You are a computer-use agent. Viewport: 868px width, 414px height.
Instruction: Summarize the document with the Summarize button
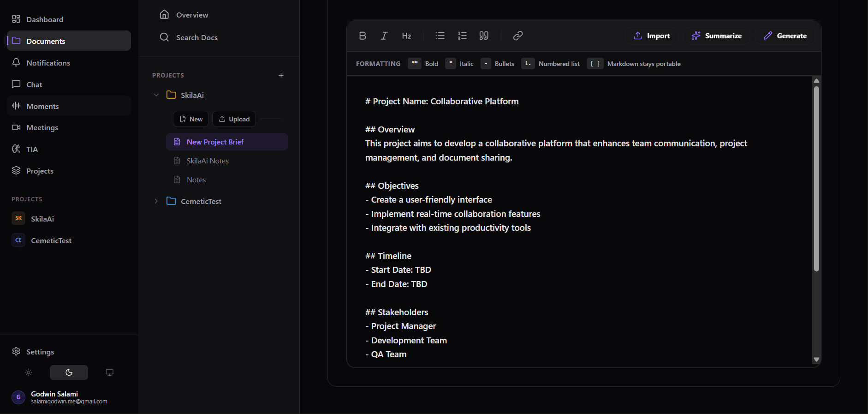point(717,36)
